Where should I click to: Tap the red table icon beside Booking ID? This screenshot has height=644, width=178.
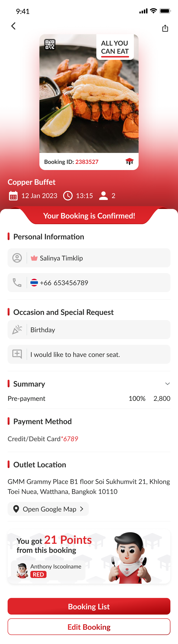(x=129, y=161)
